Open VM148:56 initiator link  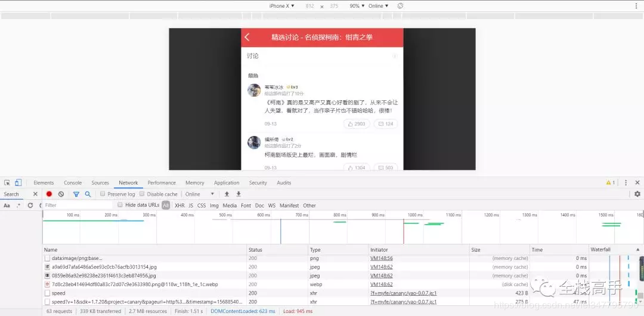click(382, 259)
